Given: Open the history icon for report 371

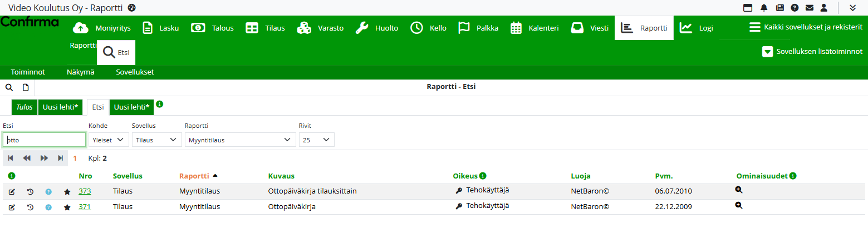Looking at the screenshot, I should [x=30, y=207].
